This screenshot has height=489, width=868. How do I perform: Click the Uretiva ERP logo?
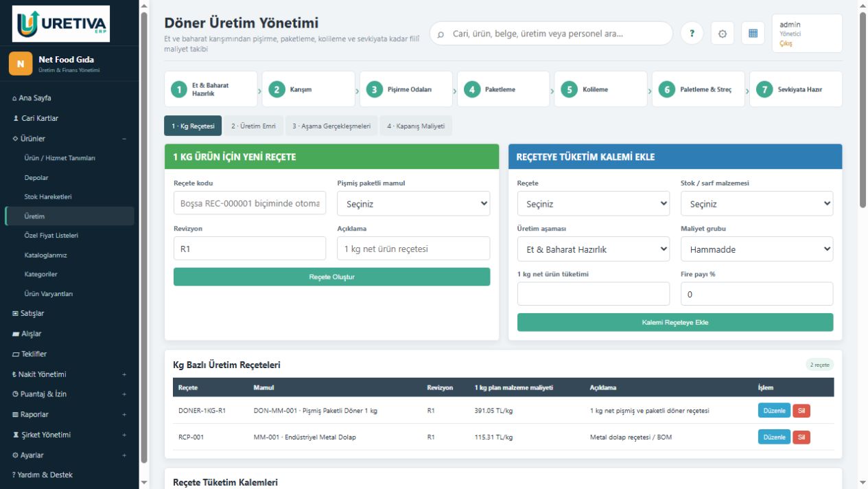click(60, 24)
